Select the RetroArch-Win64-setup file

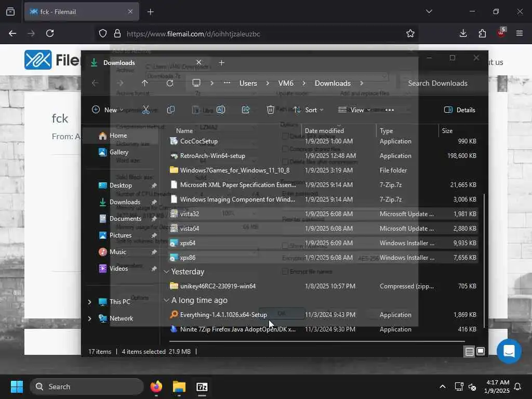(212, 156)
